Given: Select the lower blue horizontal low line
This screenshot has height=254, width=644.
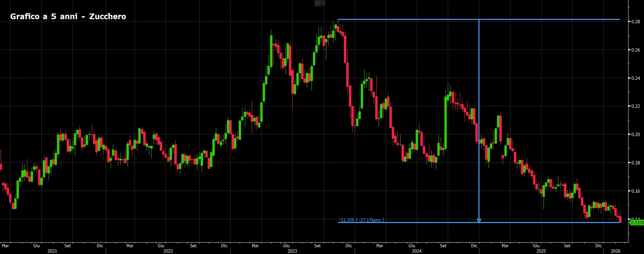Looking at the screenshot, I should pos(479,222).
